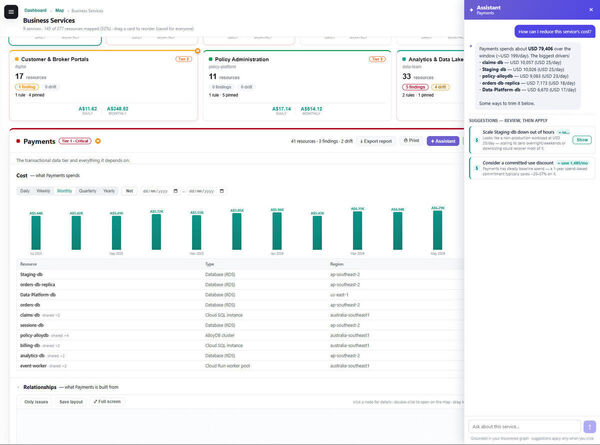Viewport: 600px width, 445px height.
Task: Click the dollar icon on committed use discount suggestion
Action: point(476,168)
